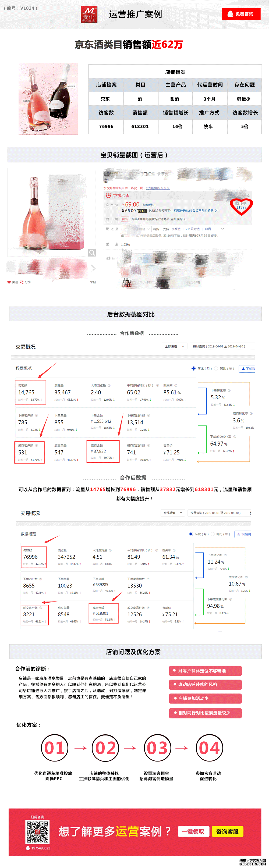Click the magnifier icon on the product image
The width and height of the screenshot is (269, 868).
(x=92, y=252)
